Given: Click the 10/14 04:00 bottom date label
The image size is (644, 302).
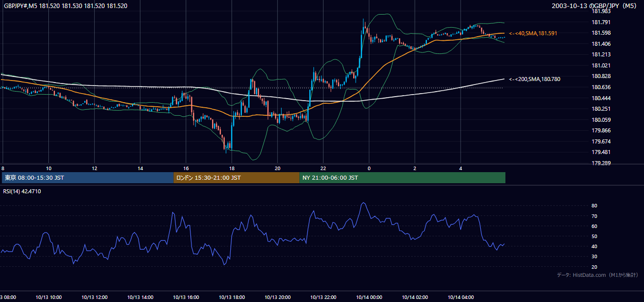Looking at the screenshot, I should point(461,297).
